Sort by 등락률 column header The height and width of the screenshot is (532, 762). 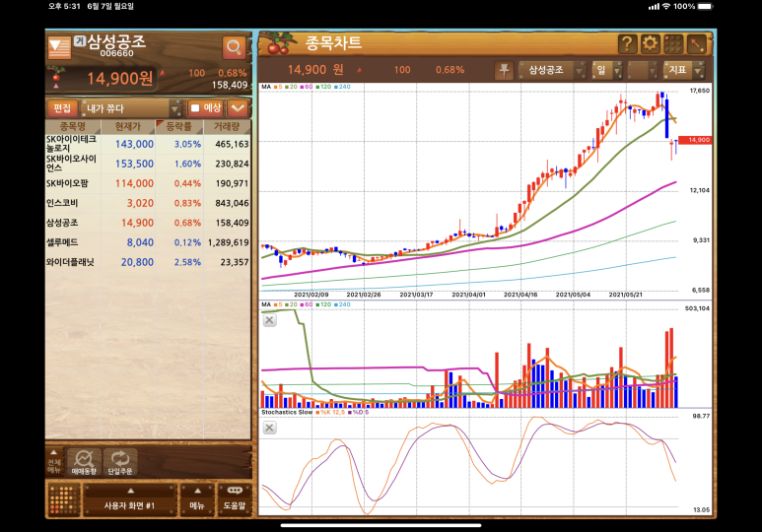click(178, 127)
